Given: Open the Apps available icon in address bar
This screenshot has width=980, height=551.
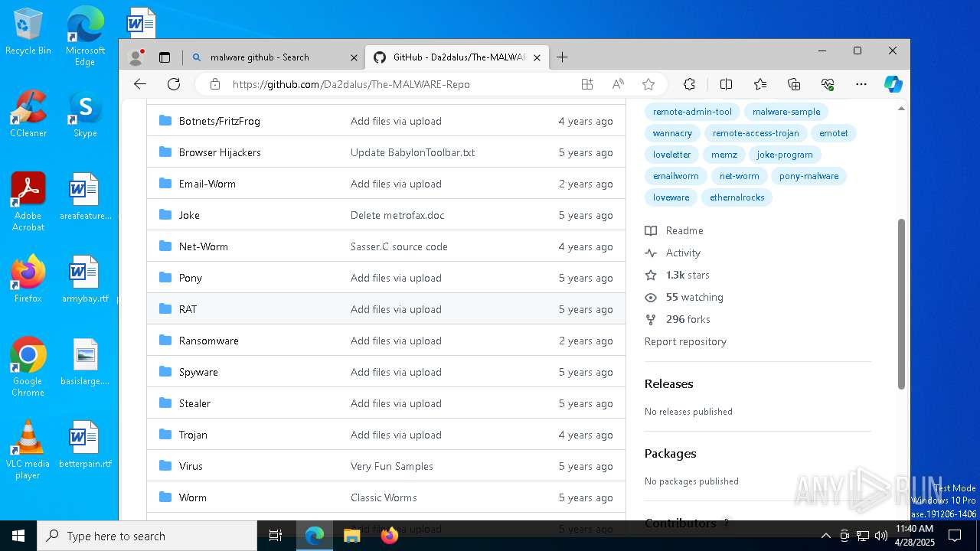Looking at the screenshot, I should (x=587, y=84).
